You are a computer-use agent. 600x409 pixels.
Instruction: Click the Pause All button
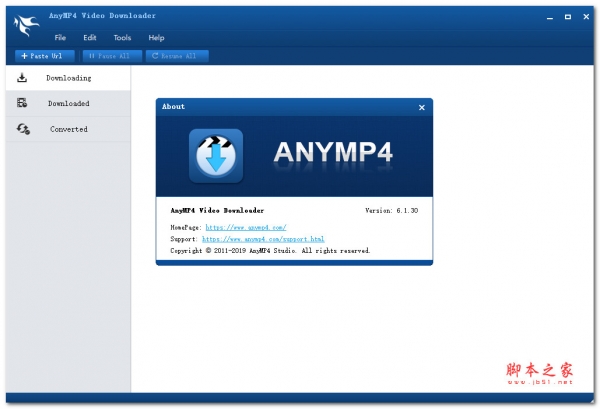pos(112,56)
